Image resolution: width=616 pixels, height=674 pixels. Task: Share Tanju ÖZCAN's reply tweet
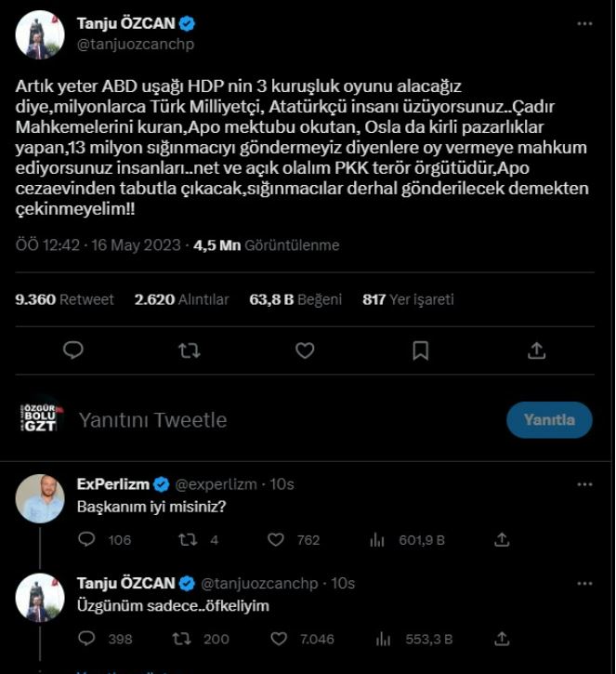click(x=502, y=639)
